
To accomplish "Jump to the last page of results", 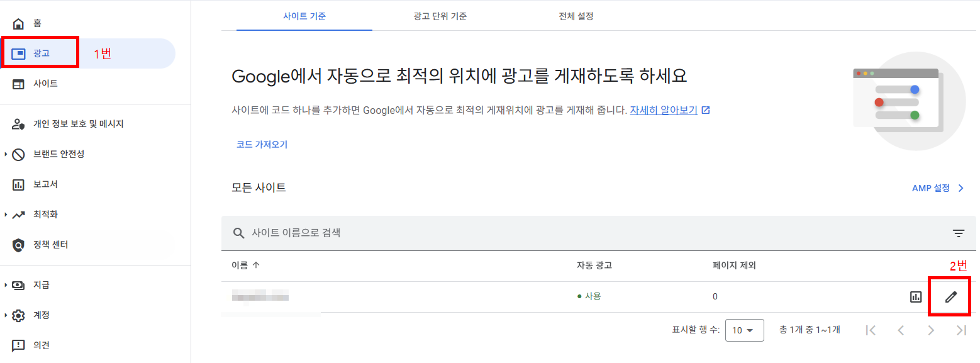I will (961, 330).
